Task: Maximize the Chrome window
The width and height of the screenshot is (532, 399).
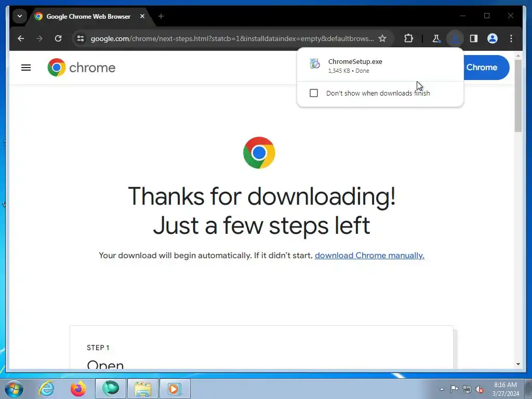Action: [487, 16]
